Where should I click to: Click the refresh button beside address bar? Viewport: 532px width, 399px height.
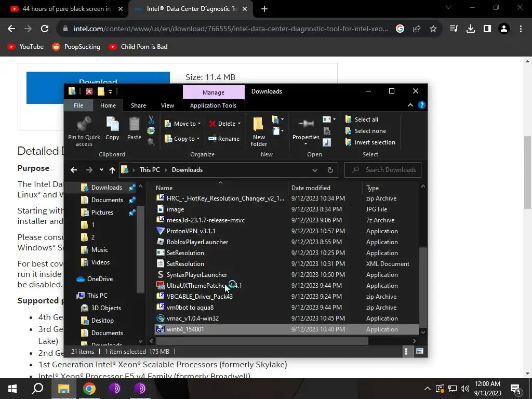(x=330, y=170)
